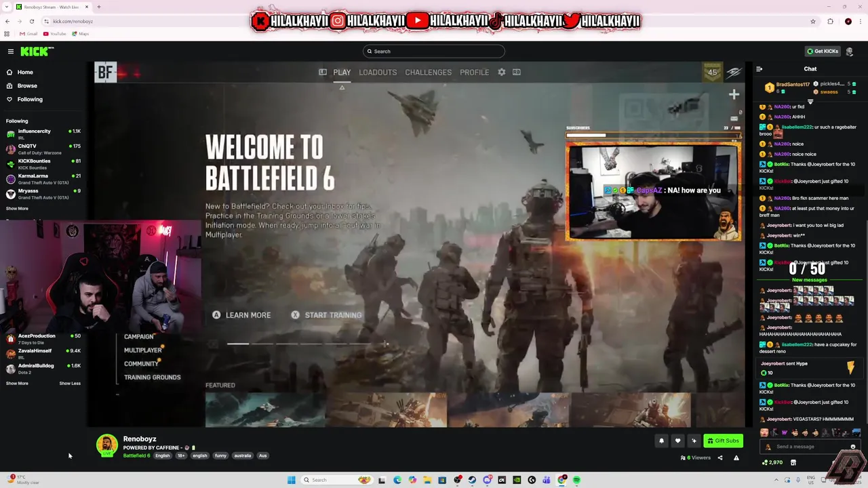This screenshot has width=868, height=488.
Task: Expand the chat leaderboard chevron
Action: click(x=810, y=101)
